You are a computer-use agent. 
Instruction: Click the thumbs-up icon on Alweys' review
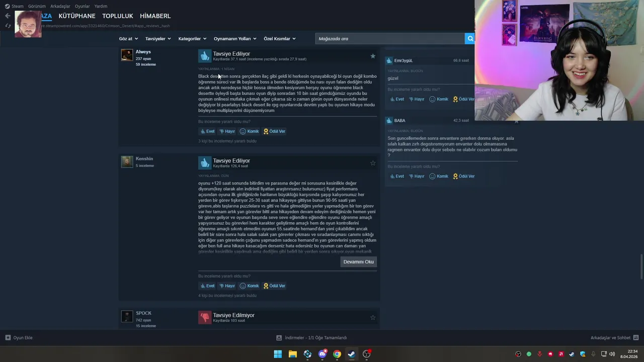pyautogui.click(x=204, y=56)
